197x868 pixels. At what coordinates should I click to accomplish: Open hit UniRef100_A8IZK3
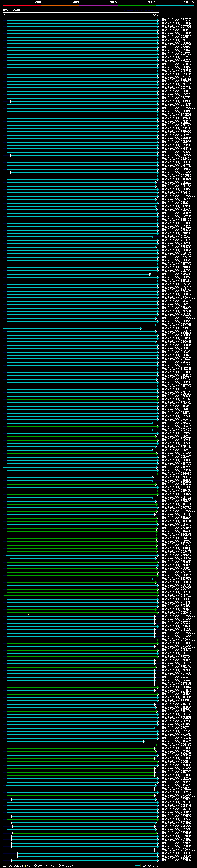point(177,20)
